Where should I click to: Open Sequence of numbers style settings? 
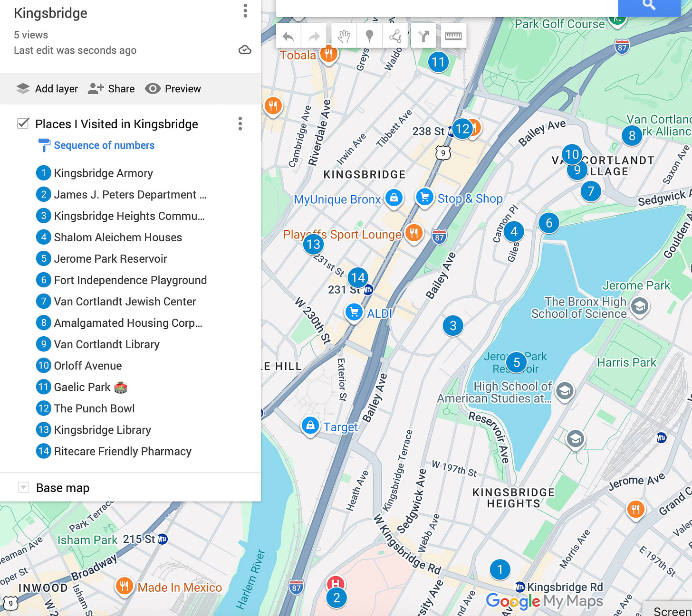pos(104,145)
